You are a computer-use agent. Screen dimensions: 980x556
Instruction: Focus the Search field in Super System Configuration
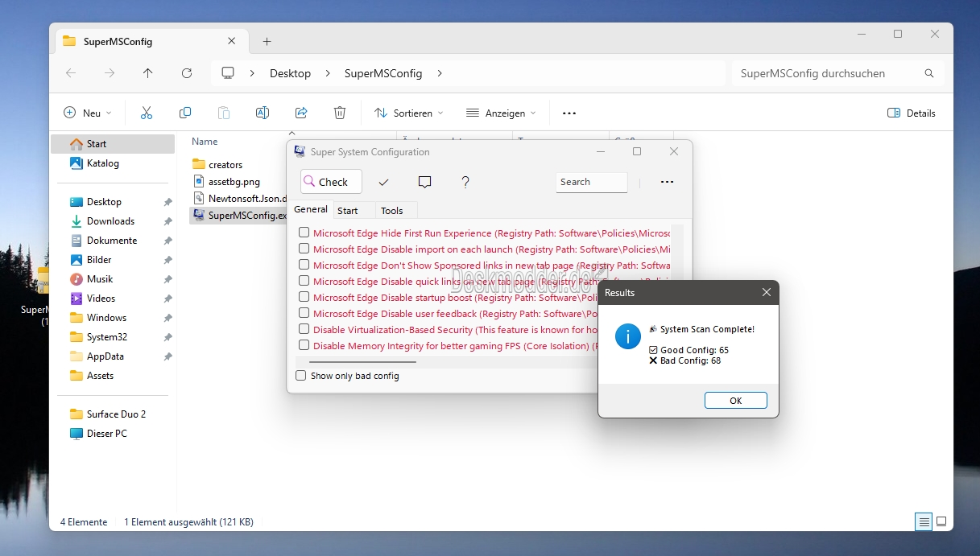(x=592, y=182)
